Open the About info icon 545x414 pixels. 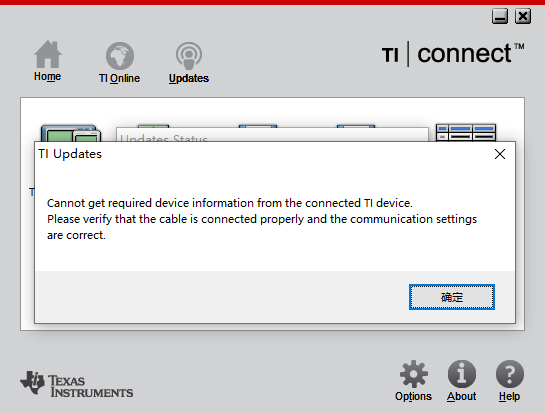point(462,374)
